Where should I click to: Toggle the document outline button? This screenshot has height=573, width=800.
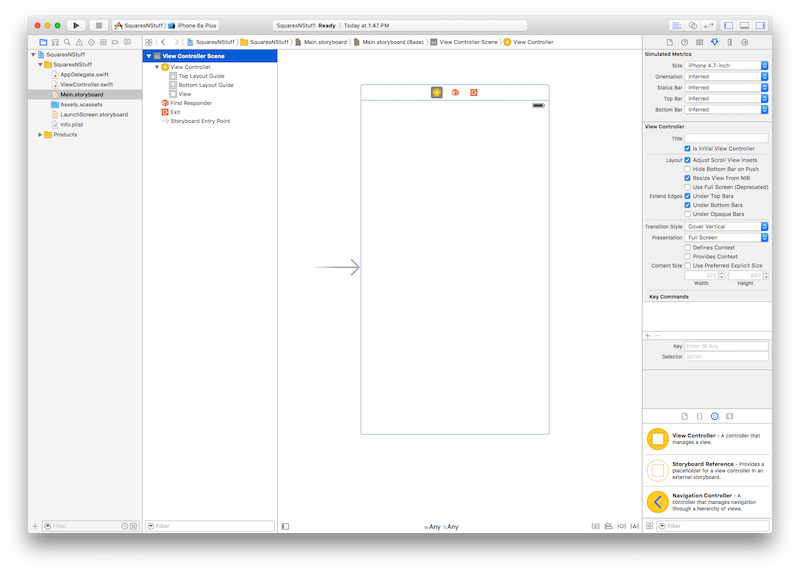tap(285, 527)
